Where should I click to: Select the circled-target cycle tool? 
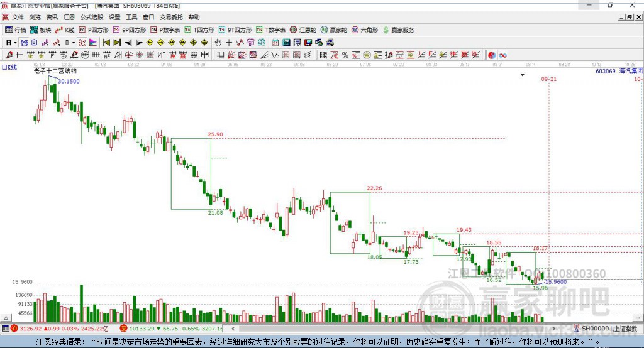pos(128,55)
